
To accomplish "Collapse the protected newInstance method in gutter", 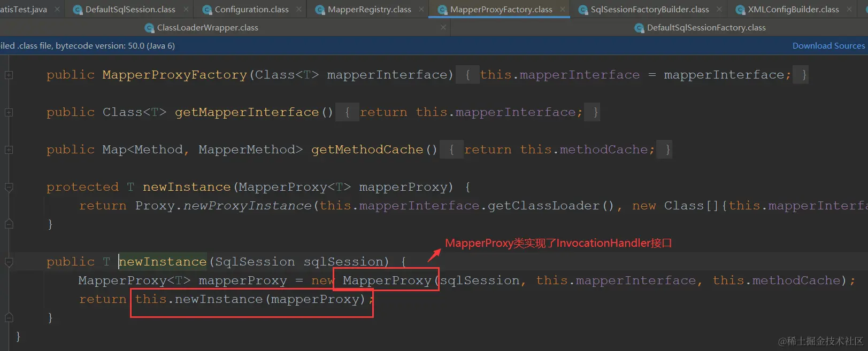I will (x=9, y=188).
